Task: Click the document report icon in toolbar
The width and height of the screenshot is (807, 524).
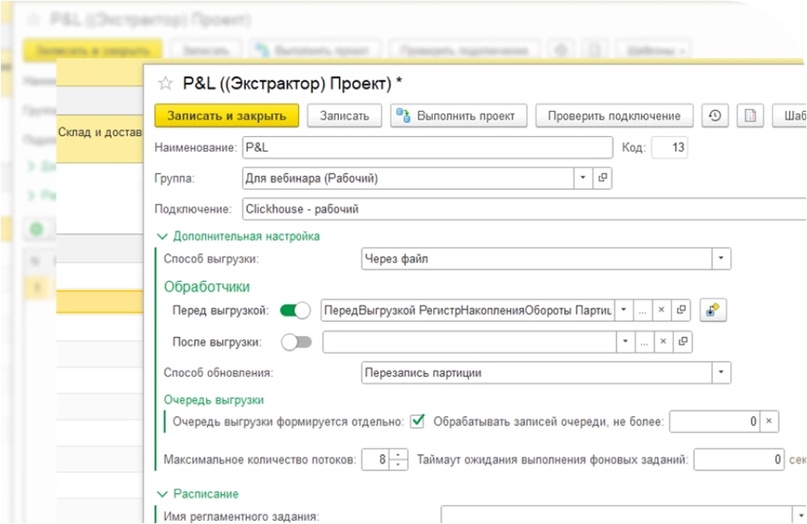Action: click(750, 116)
